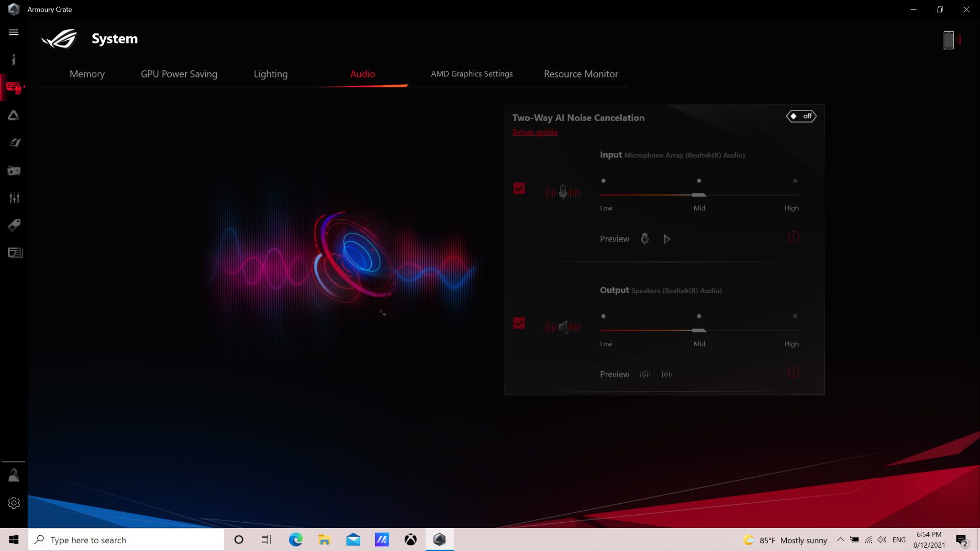The image size is (980, 551).
Task: Switch to the Memory tab
Action: [87, 74]
